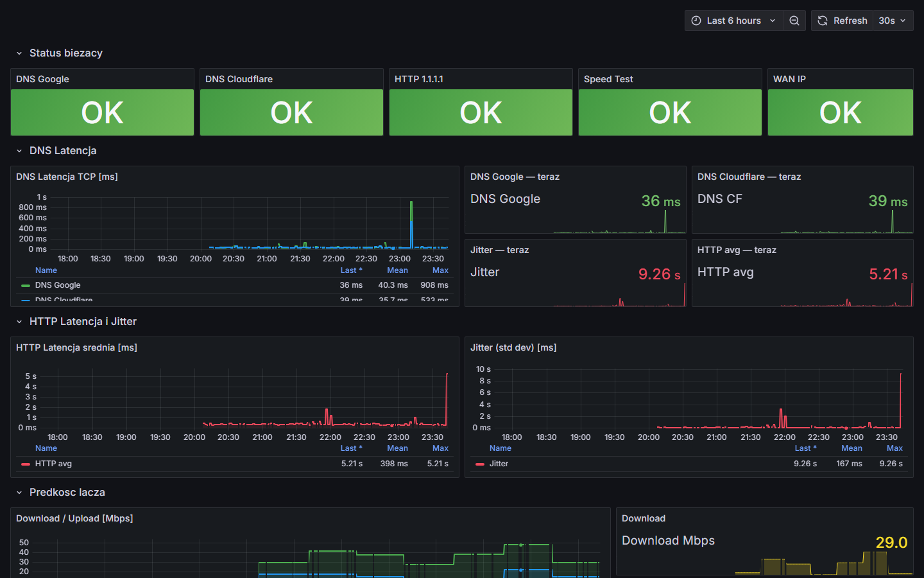Screen dimensions: 924x578
Task: Toggle HTTP avg series in legend
Action: click(53, 464)
